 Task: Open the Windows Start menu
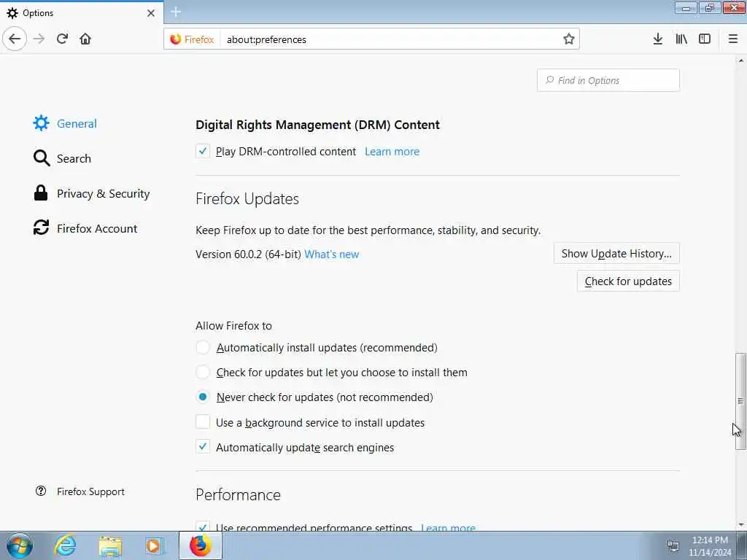pyautogui.click(x=20, y=545)
